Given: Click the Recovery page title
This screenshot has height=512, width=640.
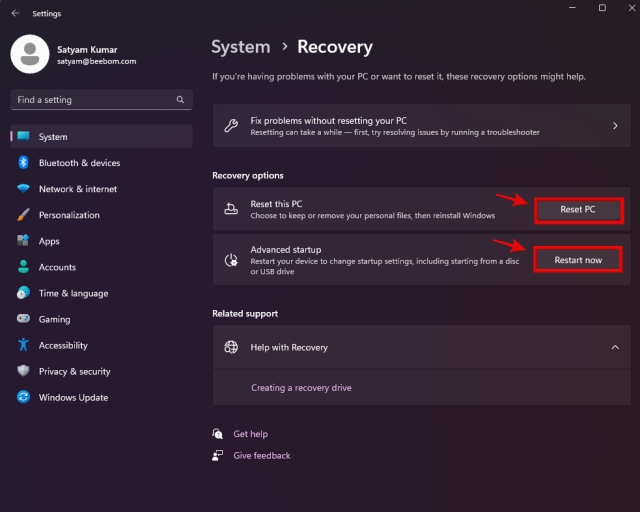Looking at the screenshot, I should (335, 47).
